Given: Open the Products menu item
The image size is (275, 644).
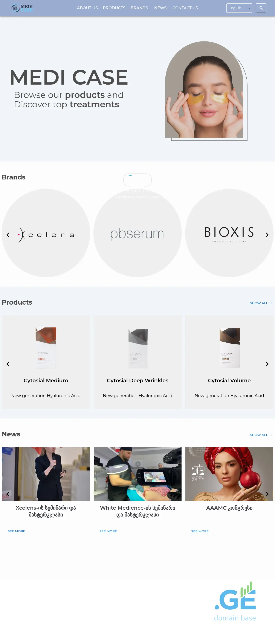Looking at the screenshot, I should click(114, 8).
